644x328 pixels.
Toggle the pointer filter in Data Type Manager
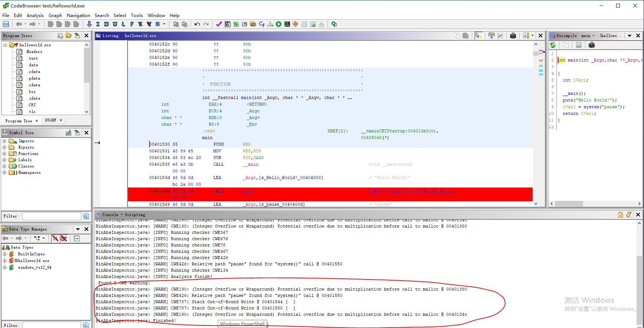tap(64, 238)
